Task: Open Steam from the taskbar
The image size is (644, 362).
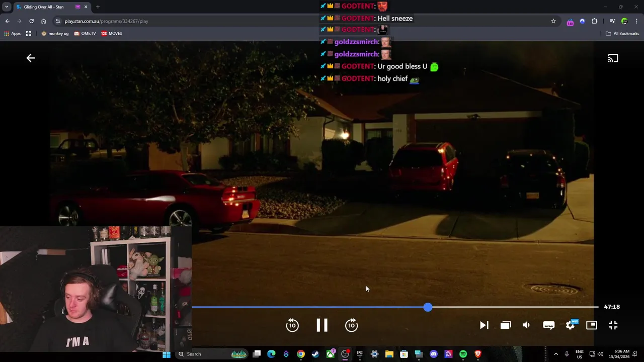Action: (315, 354)
